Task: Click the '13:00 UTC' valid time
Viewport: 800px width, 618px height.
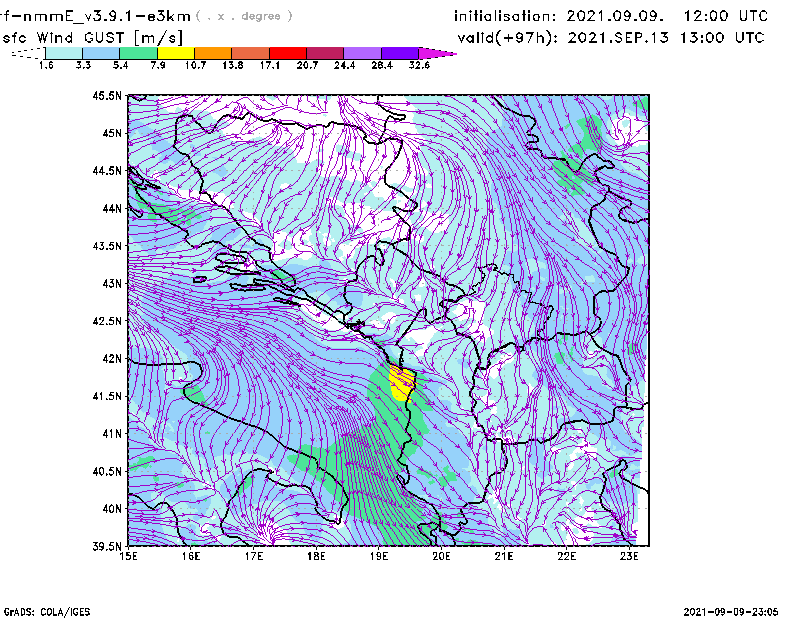Action: 722,38
